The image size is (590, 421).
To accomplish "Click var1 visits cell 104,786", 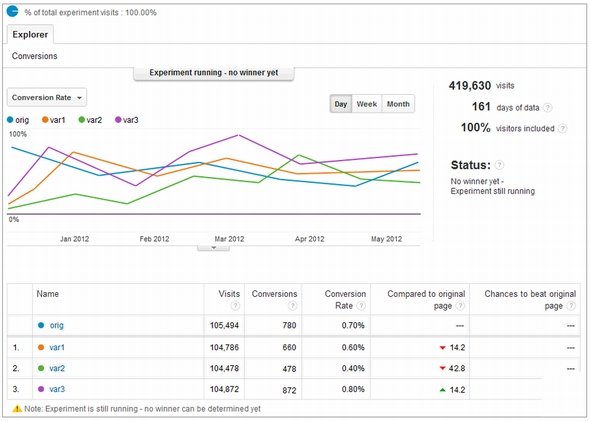I will pyautogui.click(x=224, y=347).
